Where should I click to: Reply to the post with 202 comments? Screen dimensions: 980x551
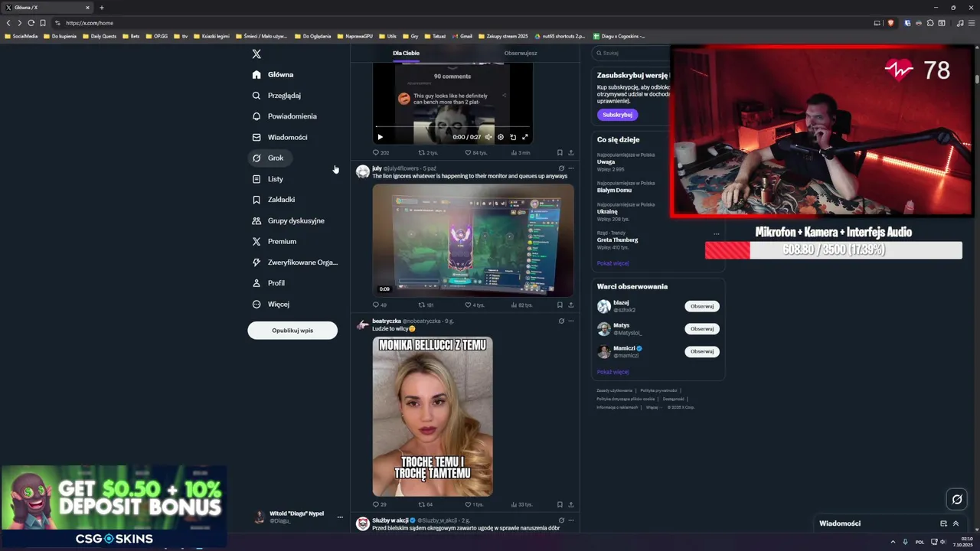[x=381, y=152]
